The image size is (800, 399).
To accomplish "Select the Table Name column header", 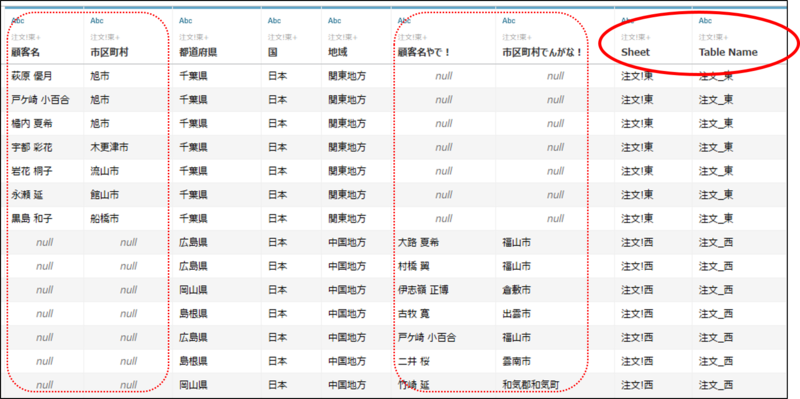I will click(x=728, y=52).
